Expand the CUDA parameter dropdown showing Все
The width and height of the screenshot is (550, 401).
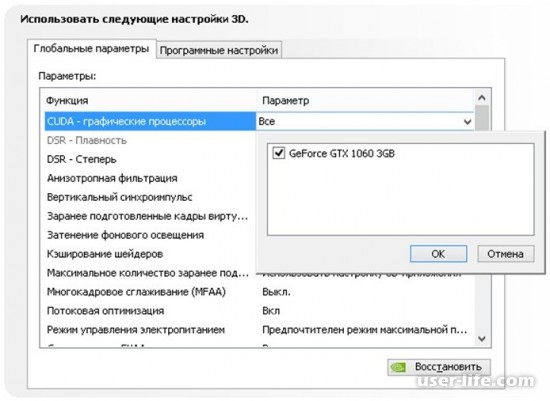[467, 122]
